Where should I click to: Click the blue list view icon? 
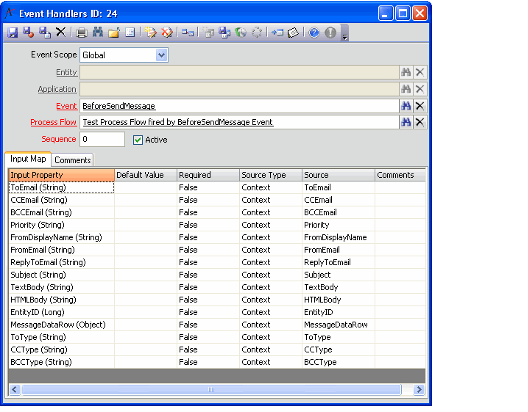click(x=130, y=33)
